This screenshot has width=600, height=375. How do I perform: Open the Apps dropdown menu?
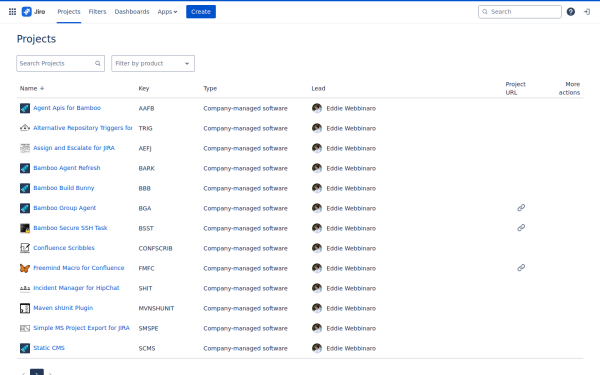point(167,12)
